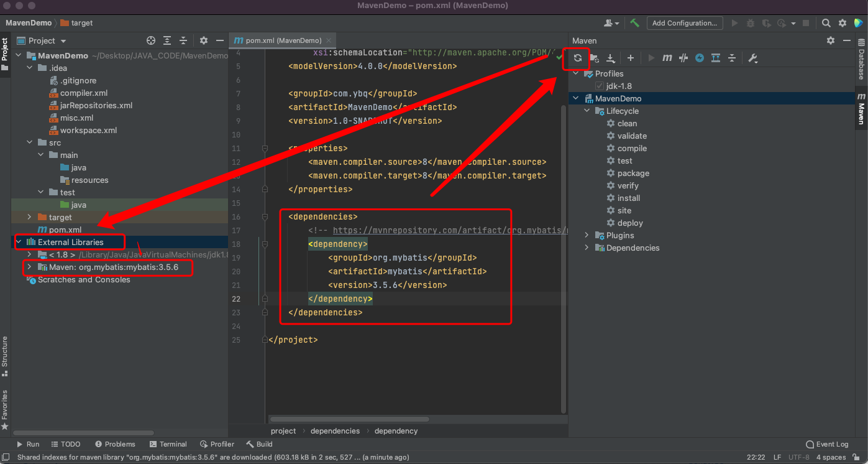Expand all in Project panel

[x=167, y=40]
